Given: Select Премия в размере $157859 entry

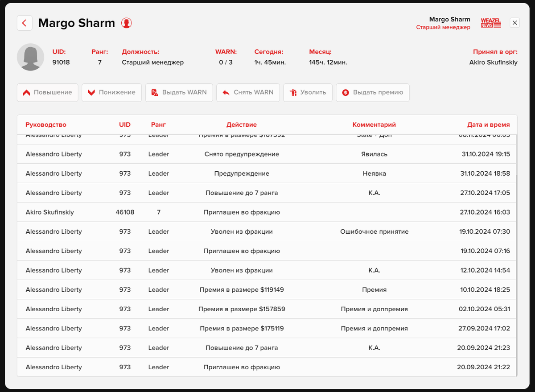Looking at the screenshot, I should click(242, 309).
